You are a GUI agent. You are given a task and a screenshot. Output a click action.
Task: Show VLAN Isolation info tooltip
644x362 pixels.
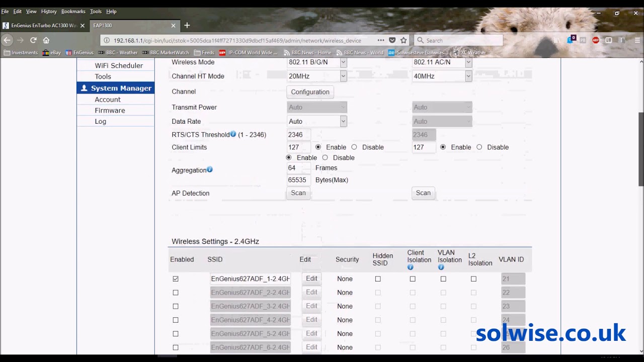tap(441, 267)
